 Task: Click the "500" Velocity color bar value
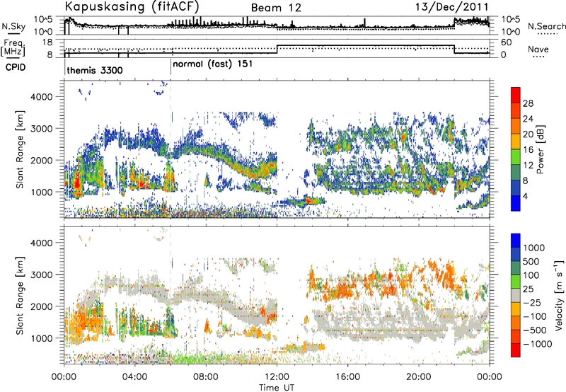[531, 261]
